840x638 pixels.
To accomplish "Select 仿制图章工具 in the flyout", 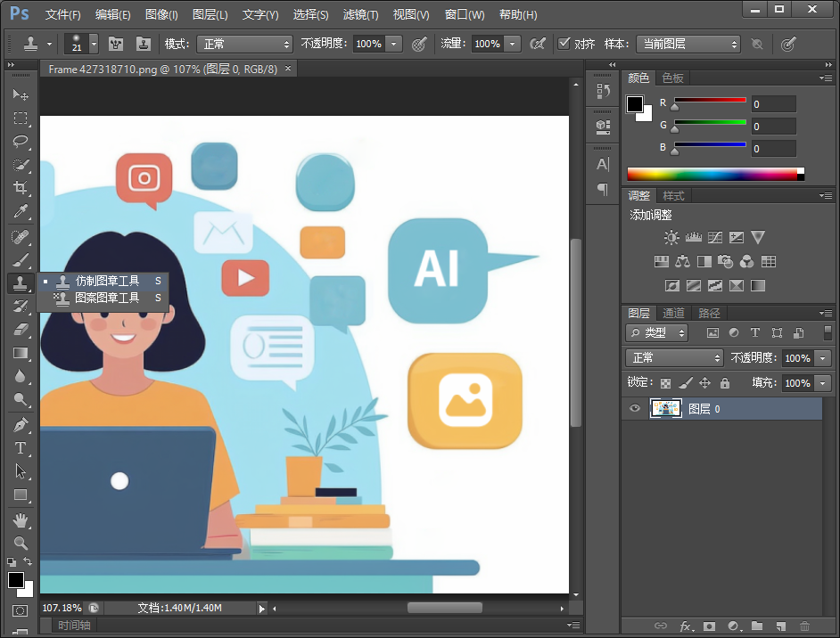I will (107, 281).
